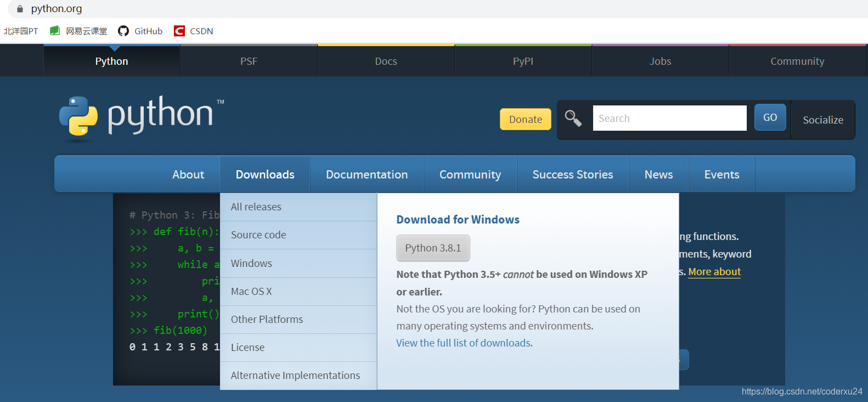Open the Documentation menu
Viewport: 868px width, 402px height.
(367, 175)
